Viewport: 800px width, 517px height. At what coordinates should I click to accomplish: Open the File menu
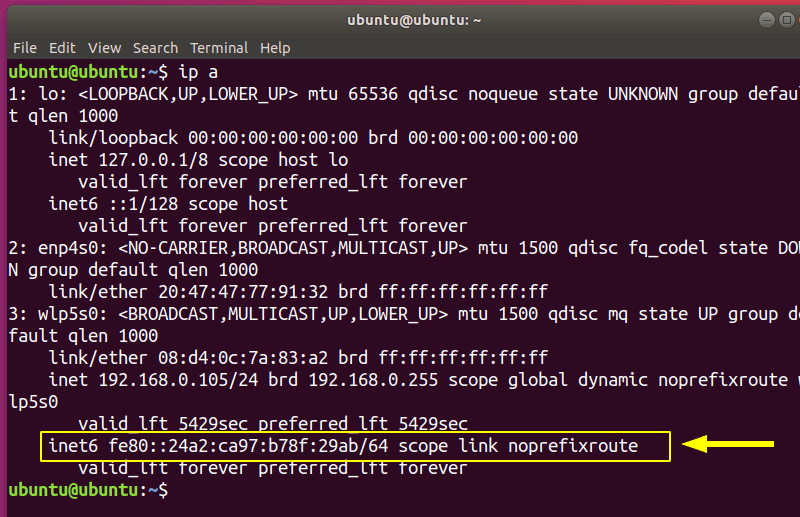[24, 47]
